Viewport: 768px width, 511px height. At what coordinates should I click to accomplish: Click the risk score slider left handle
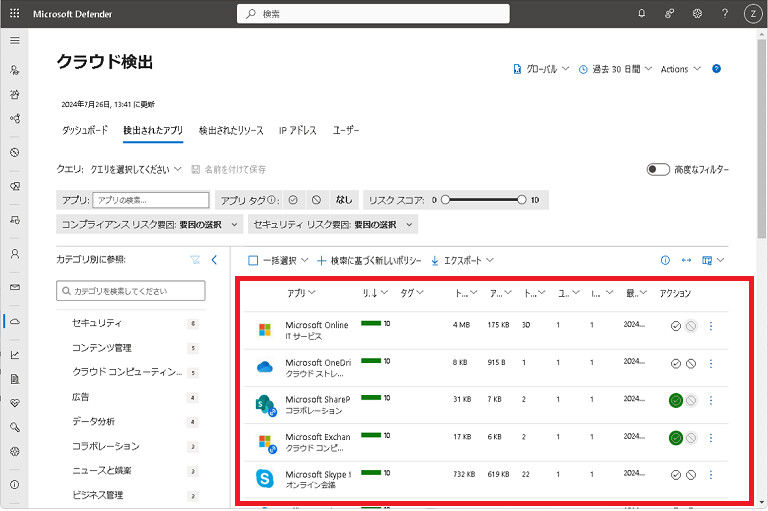445,199
